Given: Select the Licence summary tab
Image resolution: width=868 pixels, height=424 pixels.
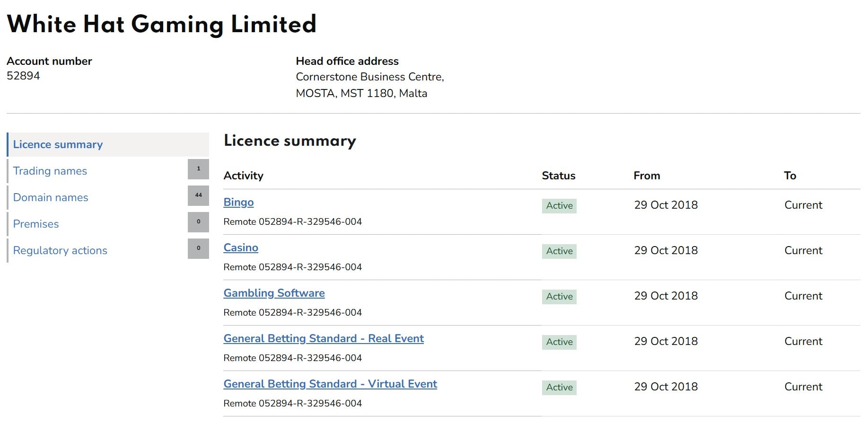Looking at the screenshot, I should 58,145.
